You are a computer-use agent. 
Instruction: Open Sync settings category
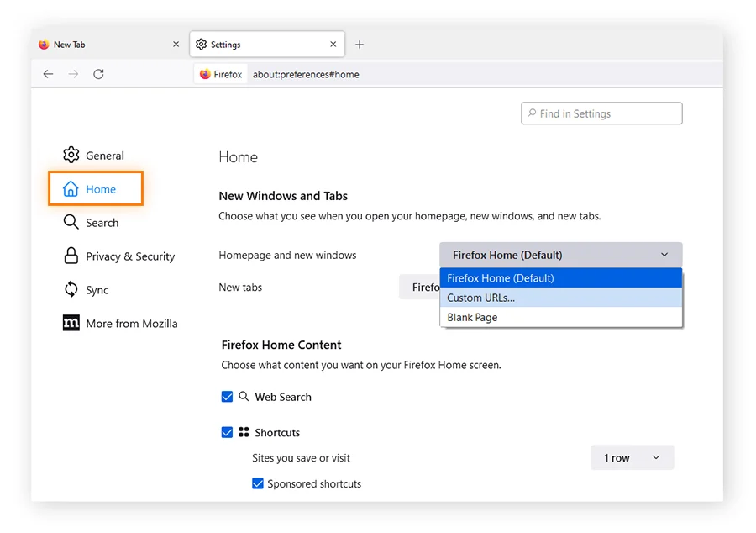(86, 289)
